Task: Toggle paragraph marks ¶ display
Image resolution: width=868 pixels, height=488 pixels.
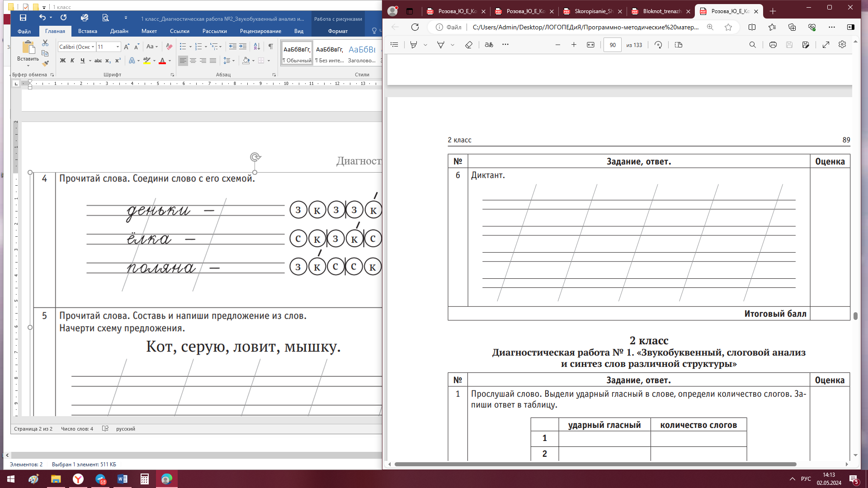Action: 270,47
